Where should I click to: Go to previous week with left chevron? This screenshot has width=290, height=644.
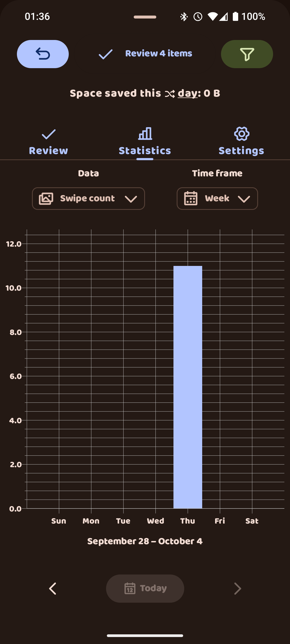pos(53,588)
